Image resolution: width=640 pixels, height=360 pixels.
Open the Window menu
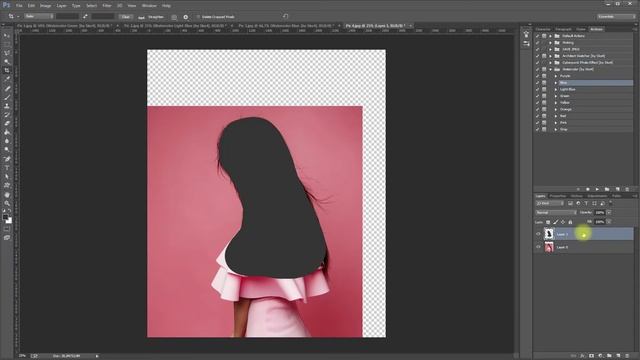149,6
